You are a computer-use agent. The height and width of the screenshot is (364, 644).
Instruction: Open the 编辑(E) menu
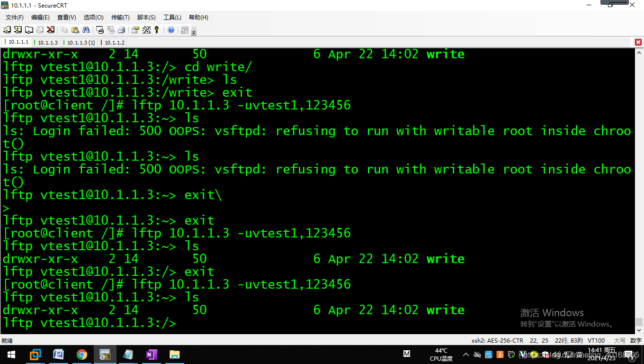coord(40,18)
